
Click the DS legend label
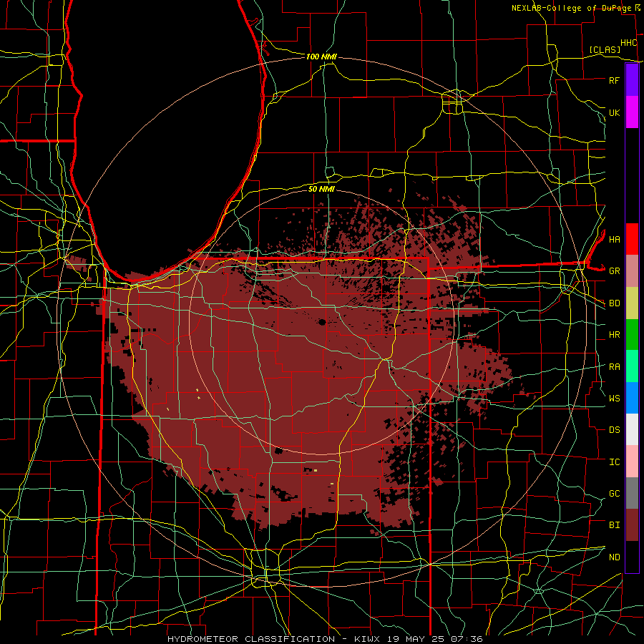pyautogui.click(x=615, y=430)
